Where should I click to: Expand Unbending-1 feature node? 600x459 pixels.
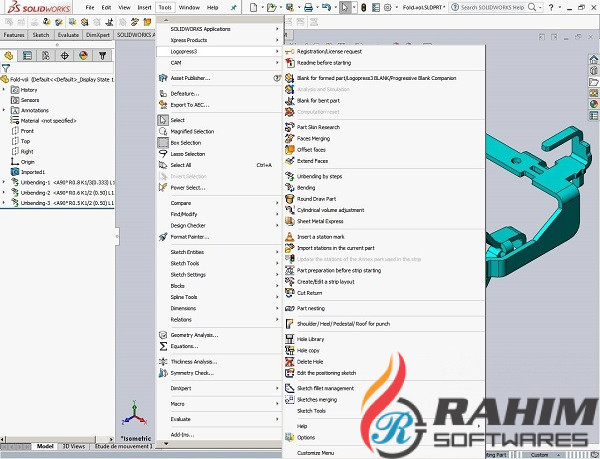click(4, 182)
